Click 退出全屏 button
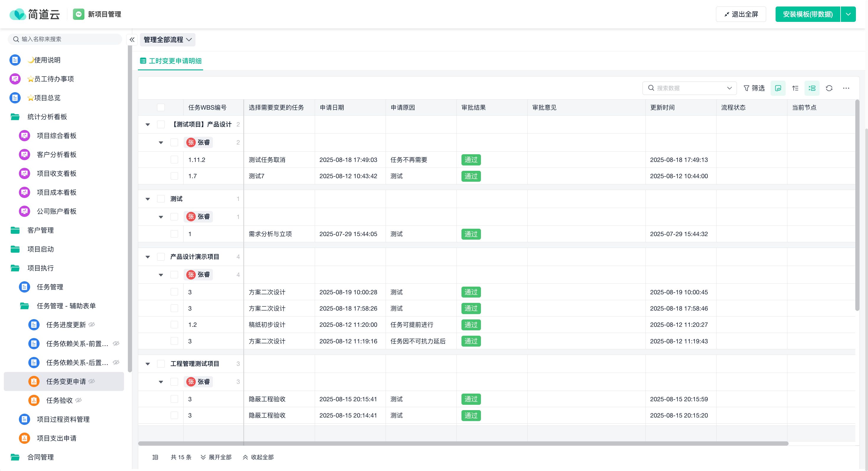The width and height of the screenshot is (868, 471). [741, 14]
